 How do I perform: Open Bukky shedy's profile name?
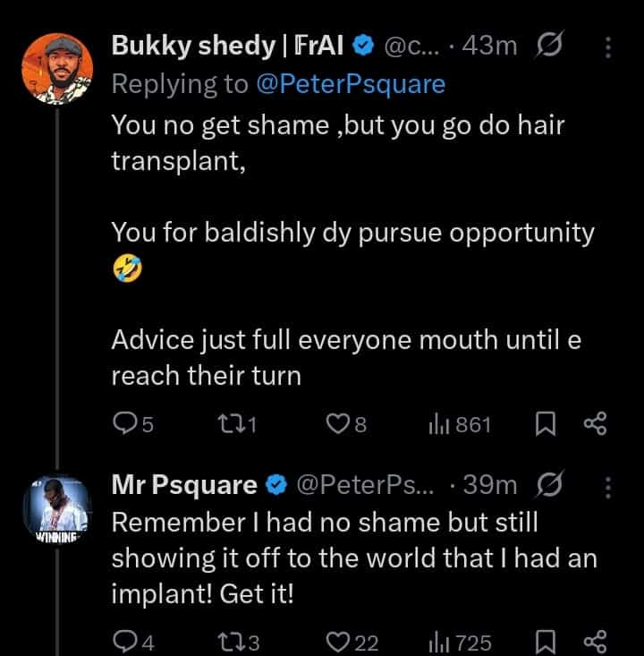point(191,47)
